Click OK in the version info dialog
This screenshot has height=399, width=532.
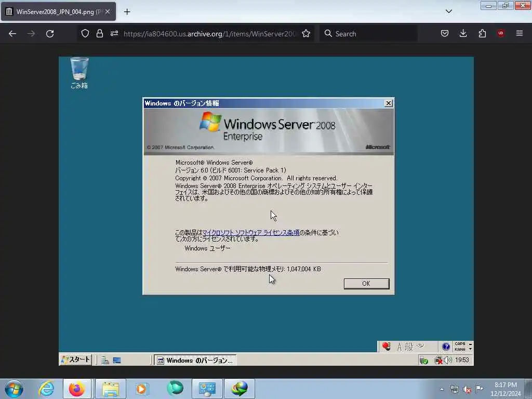[366, 284]
